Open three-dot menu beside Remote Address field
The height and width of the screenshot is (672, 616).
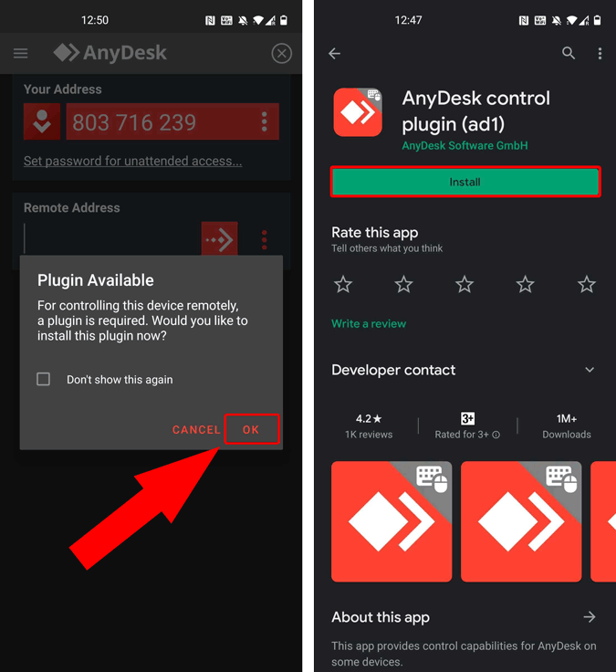(265, 239)
